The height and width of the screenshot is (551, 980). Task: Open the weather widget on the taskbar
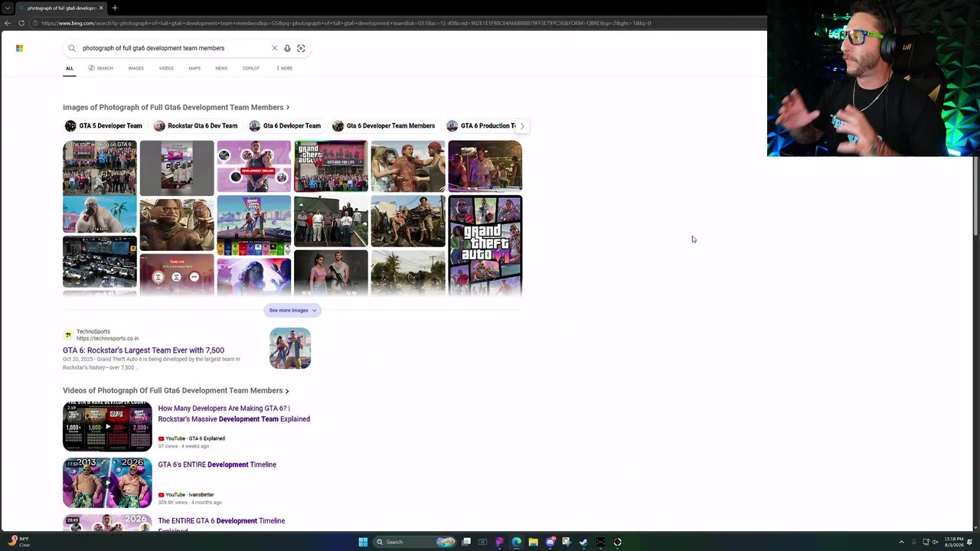[x=18, y=542]
